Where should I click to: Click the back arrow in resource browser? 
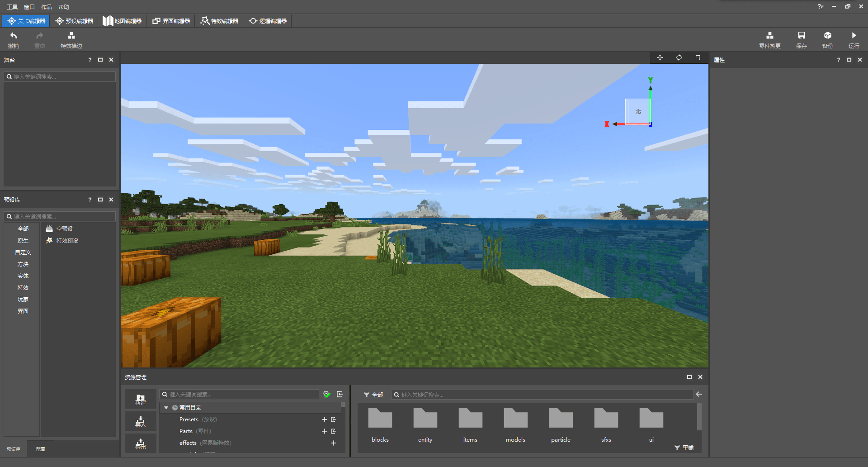tap(699, 395)
